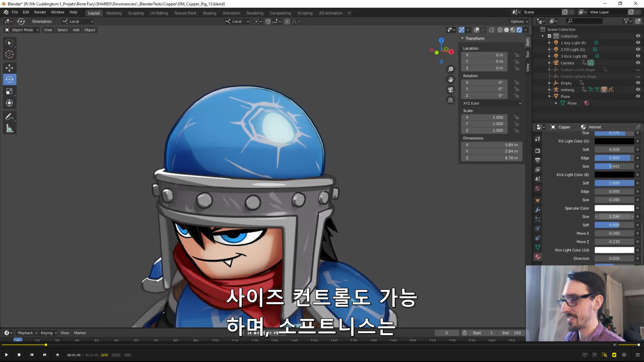Open the File menu
Viewport: 644px width, 362px height.
pos(15,12)
